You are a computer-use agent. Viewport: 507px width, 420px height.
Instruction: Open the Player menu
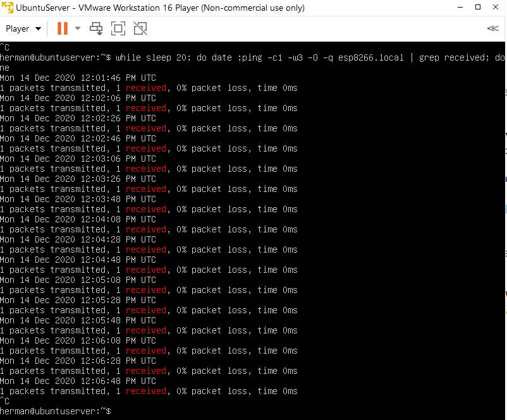(18, 28)
